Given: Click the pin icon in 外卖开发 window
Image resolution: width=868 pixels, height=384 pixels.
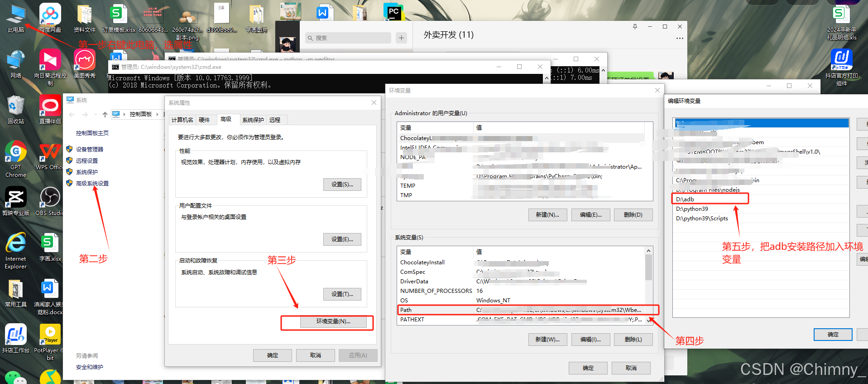Looking at the screenshot, I should click(x=635, y=27).
